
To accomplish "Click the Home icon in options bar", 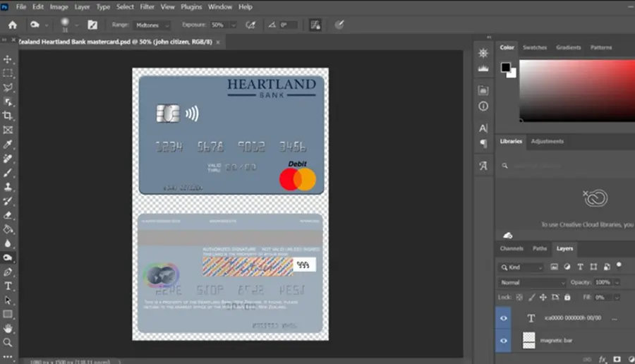I will pyautogui.click(x=13, y=25).
